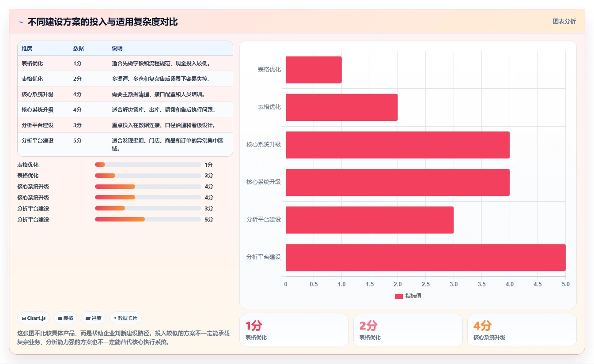Click the 3.5 tick on the chart x-axis

(482, 285)
